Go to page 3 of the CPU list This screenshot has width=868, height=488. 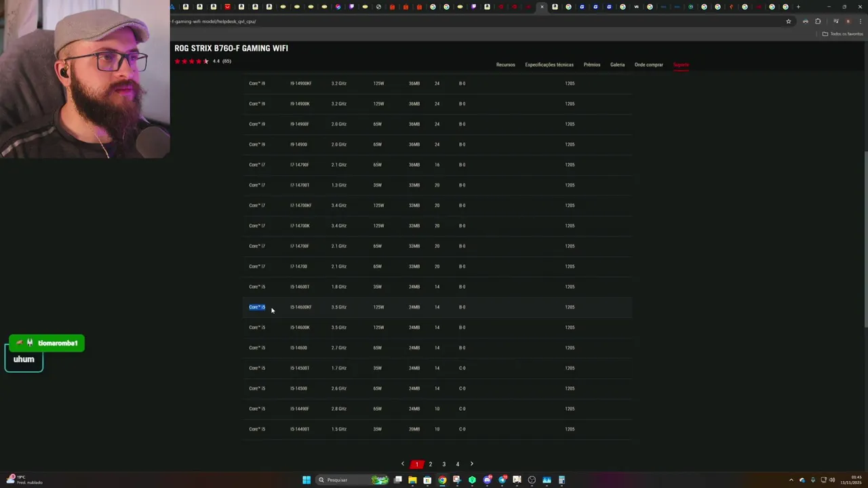tap(443, 464)
